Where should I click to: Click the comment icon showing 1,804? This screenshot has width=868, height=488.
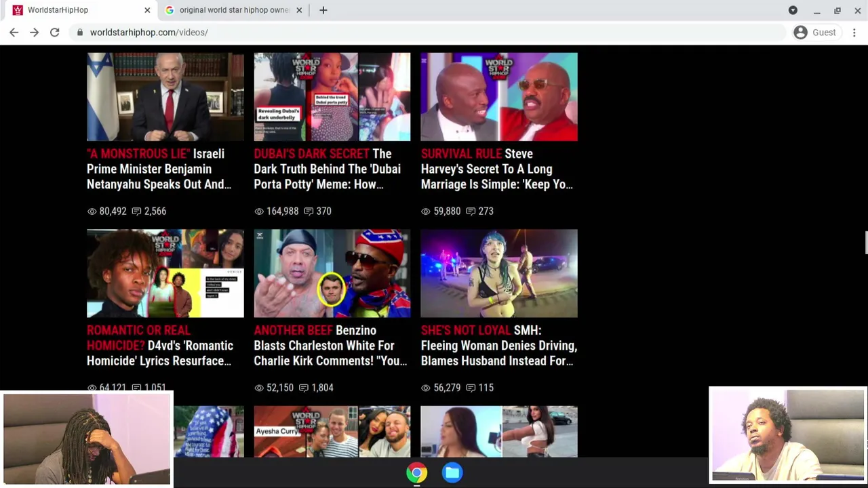304,388
